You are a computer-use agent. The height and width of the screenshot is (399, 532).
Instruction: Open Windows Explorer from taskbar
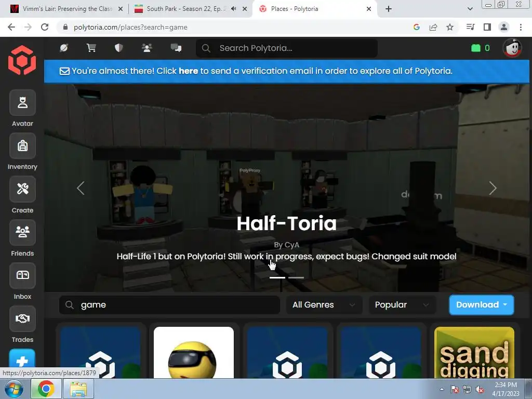(78, 389)
